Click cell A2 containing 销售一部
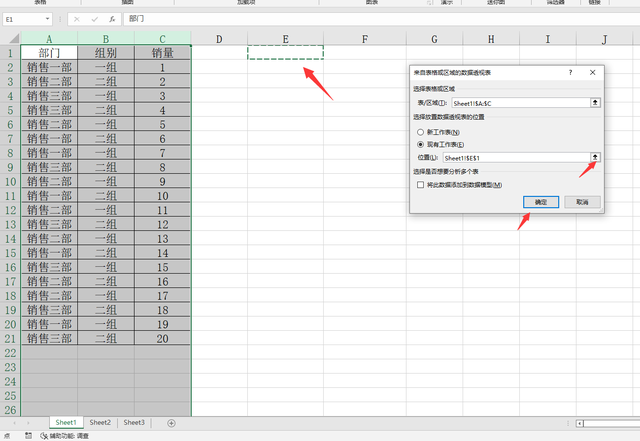The height and width of the screenshot is (441, 640). pyautogui.click(x=49, y=67)
